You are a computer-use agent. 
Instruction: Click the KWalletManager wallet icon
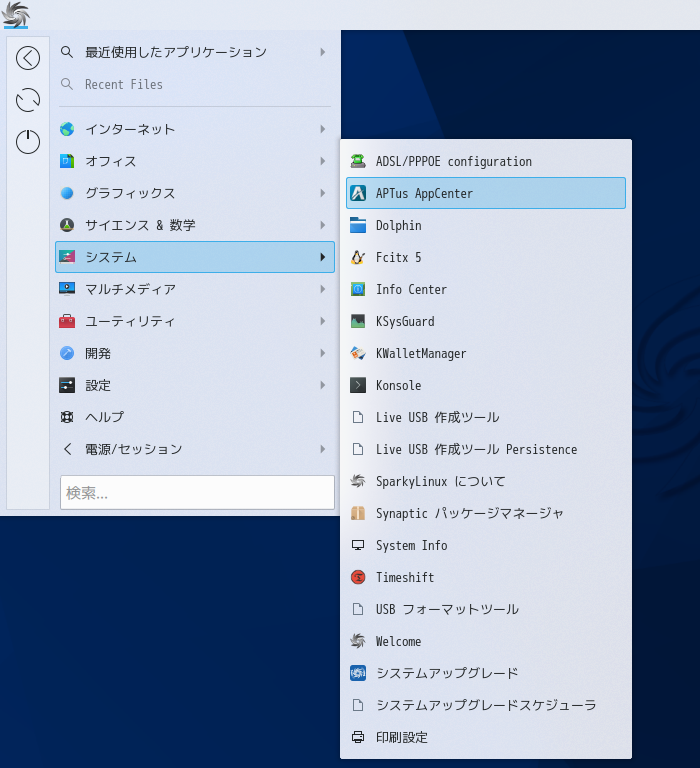tap(358, 353)
